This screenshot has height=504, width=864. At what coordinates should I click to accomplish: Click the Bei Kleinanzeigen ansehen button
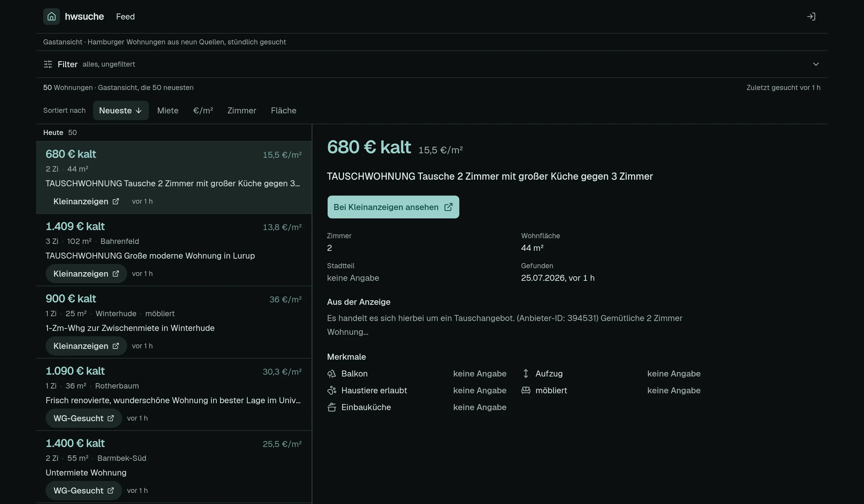tap(393, 207)
